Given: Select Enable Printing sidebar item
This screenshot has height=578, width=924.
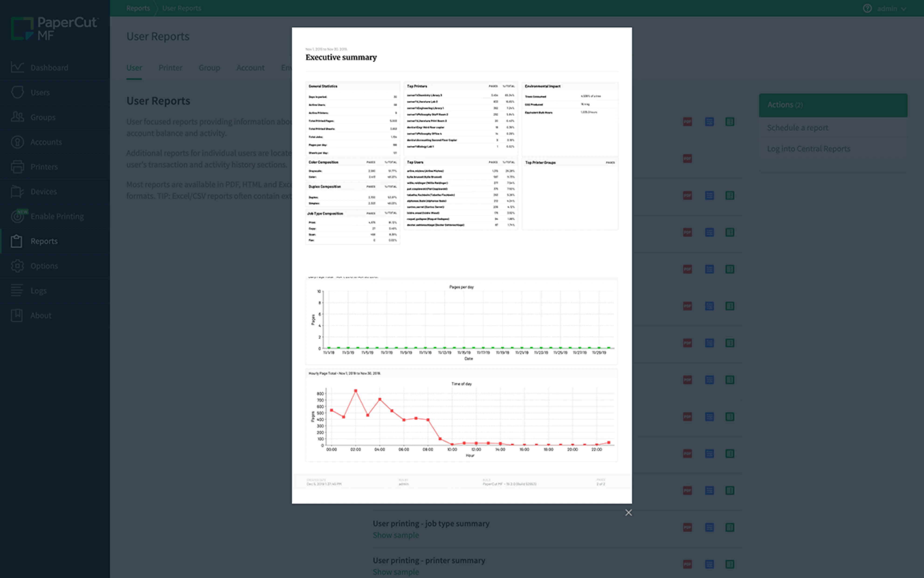Looking at the screenshot, I should tap(57, 216).
